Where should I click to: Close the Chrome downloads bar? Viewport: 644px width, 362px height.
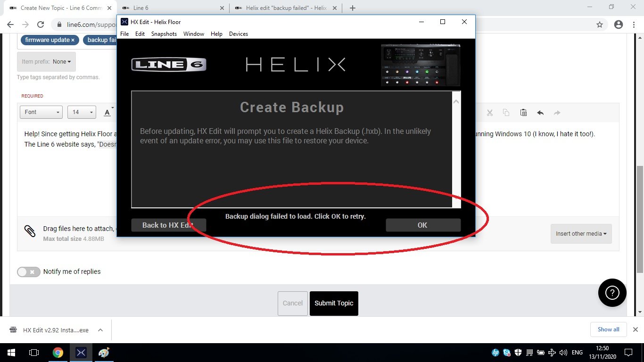point(635,329)
